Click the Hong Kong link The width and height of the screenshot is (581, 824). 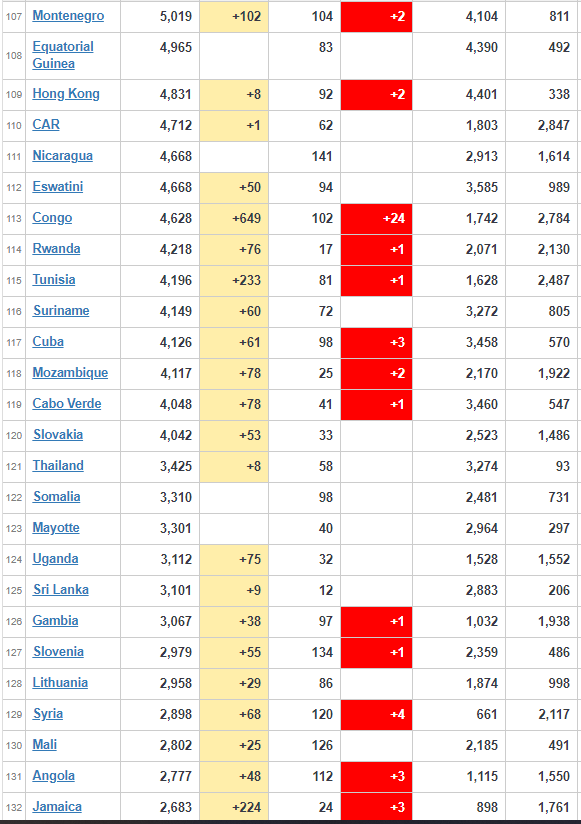(66, 94)
